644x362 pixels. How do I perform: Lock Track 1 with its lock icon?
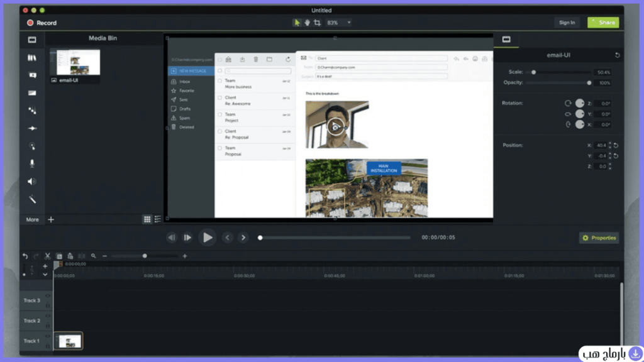[48, 346]
